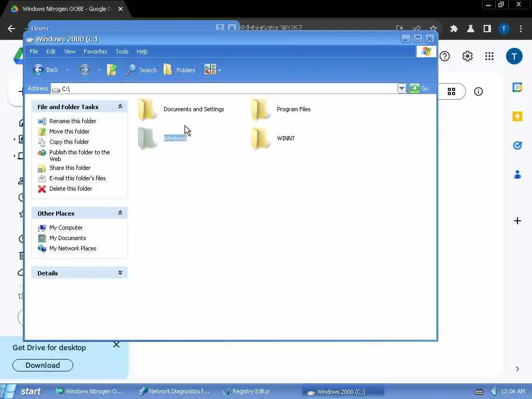The width and height of the screenshot is (532, 399).
Task: Toggle the Folders pane button
Action: click(179, 70)
